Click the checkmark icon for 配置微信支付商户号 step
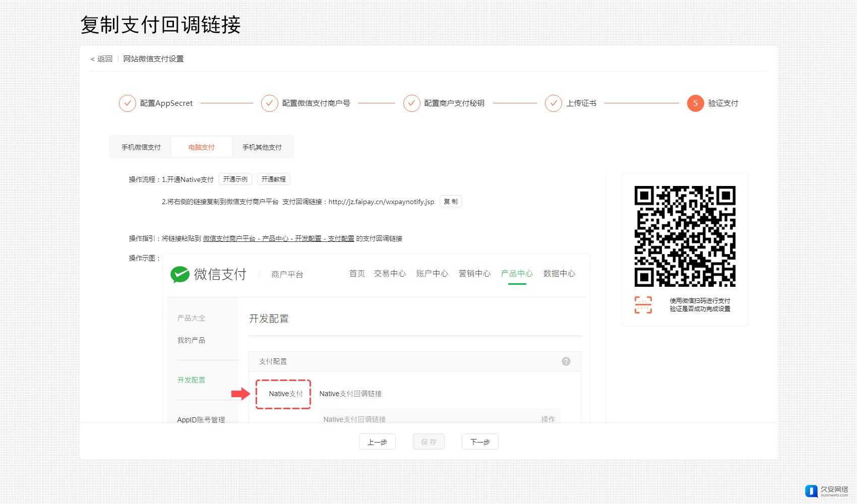This screenshot has height=504, width=857. [x=270, y=103]
